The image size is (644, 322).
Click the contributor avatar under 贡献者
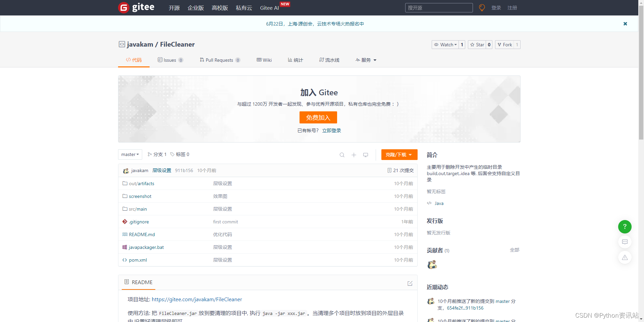coord(432,265)
